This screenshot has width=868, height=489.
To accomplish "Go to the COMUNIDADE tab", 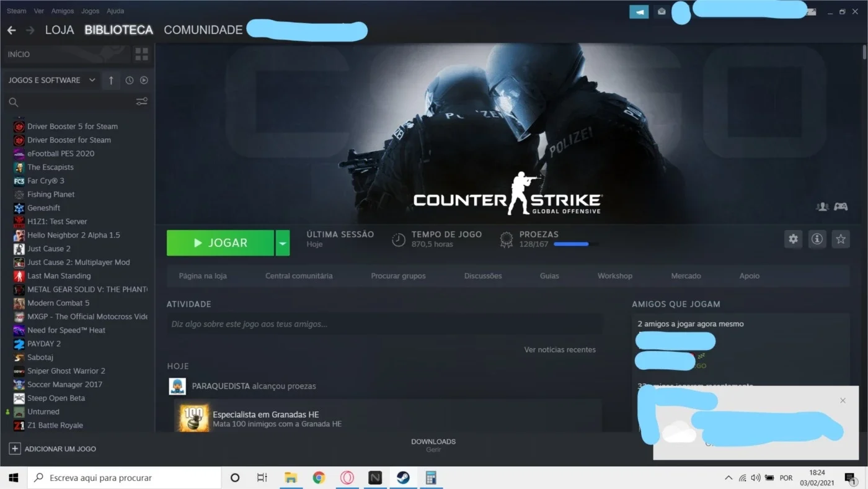I will (x=203, y=30).
